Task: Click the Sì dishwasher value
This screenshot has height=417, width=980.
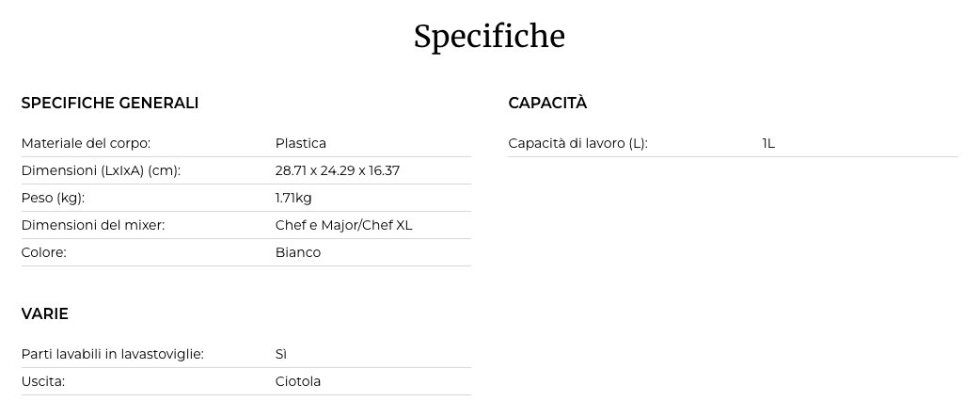Action: (x=281, y=355)
